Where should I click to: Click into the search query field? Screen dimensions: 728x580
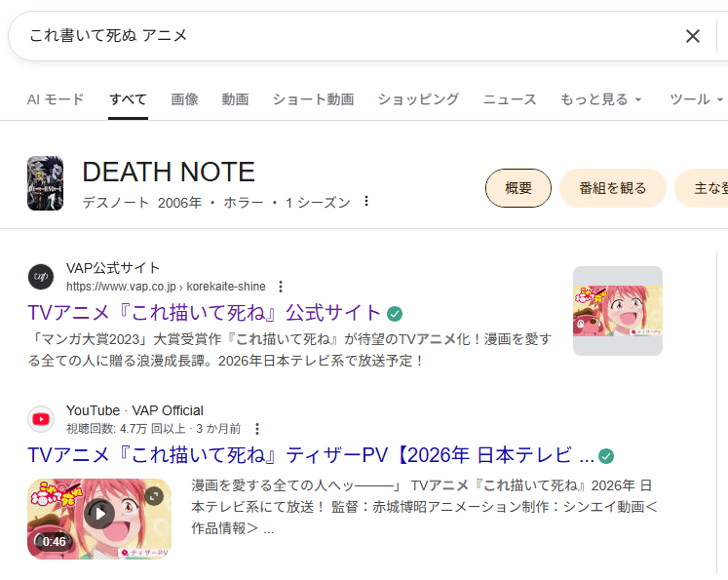(x=348, y=36)
